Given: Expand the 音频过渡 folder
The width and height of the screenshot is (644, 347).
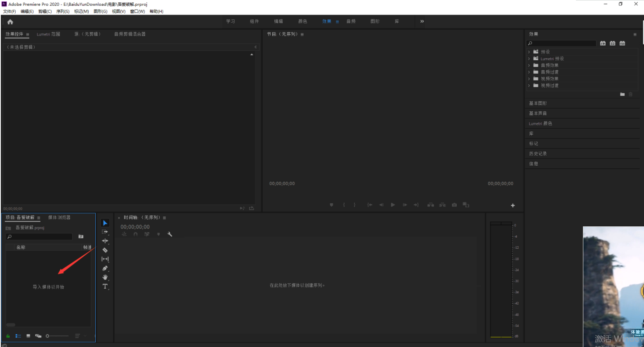Looking at the screenshot, I should click(x=529, y=72).
